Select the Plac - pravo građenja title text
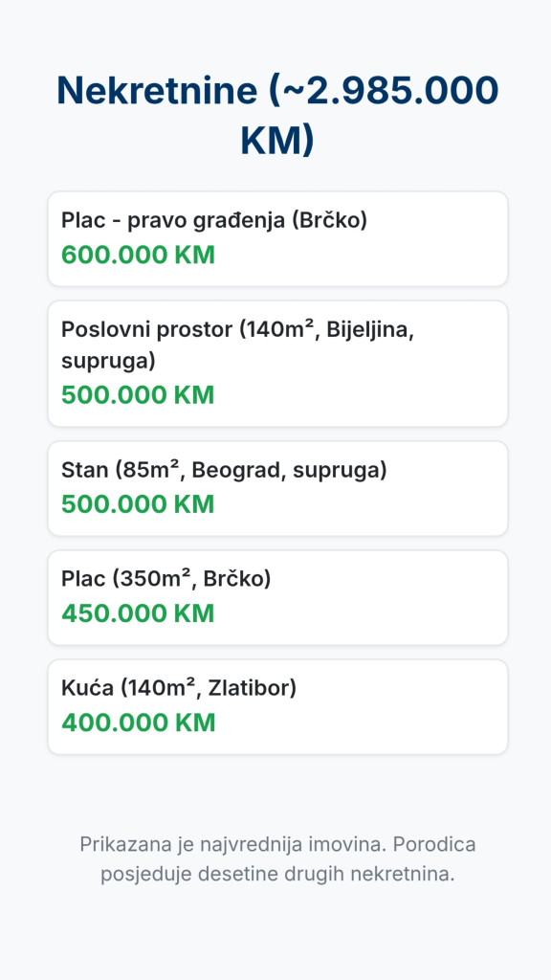551x980 pixels. pyautogui.click(x=213, y=220)
